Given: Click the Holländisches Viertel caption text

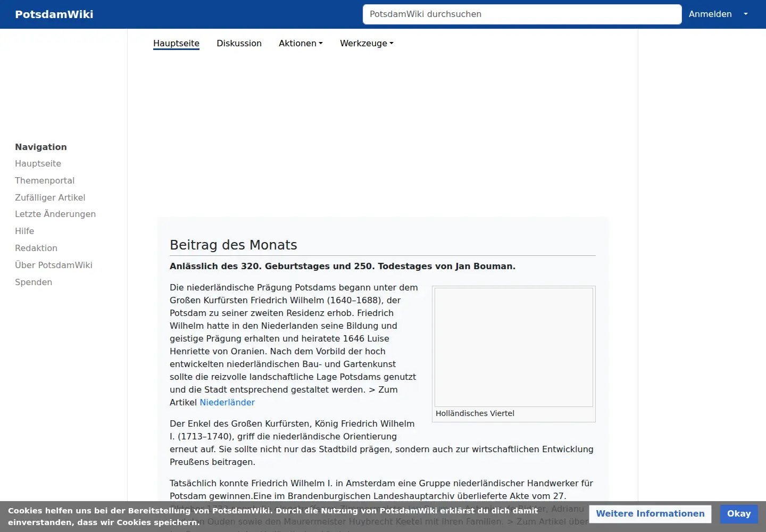Looking at the screenshot, I should tap(475, 414).
